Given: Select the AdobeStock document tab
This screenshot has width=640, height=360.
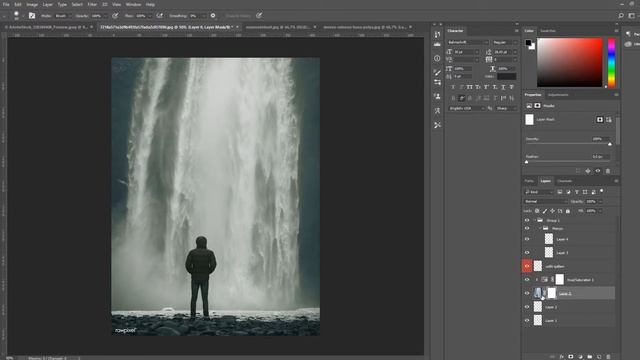Looking at the screenshot, I should 47,27.
